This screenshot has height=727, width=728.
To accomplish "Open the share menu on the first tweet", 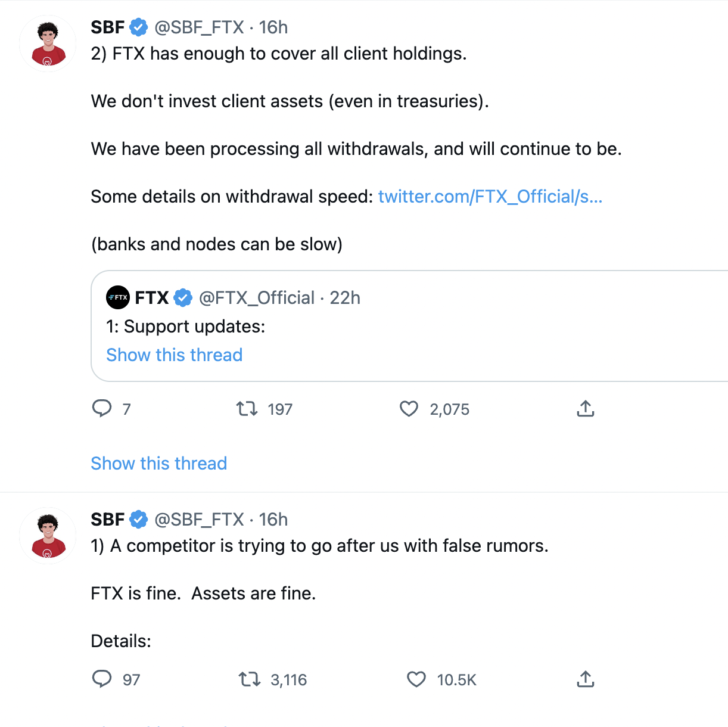I will [585, 409].
